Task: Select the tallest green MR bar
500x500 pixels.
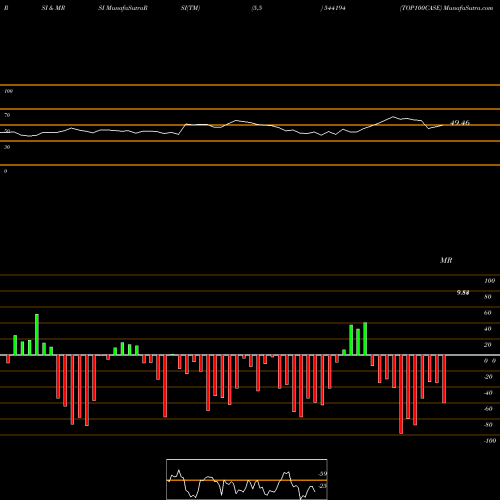Action: (37, 334)
